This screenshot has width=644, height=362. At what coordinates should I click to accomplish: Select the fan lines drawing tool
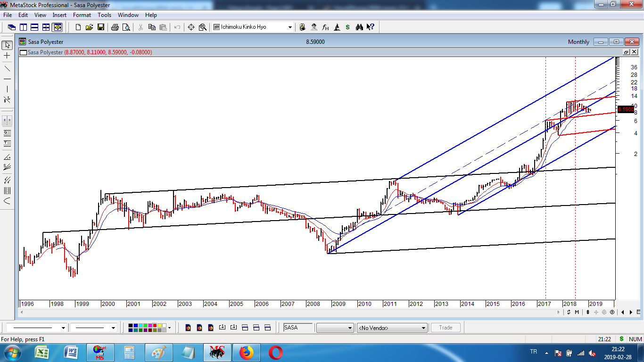(7, 166)
